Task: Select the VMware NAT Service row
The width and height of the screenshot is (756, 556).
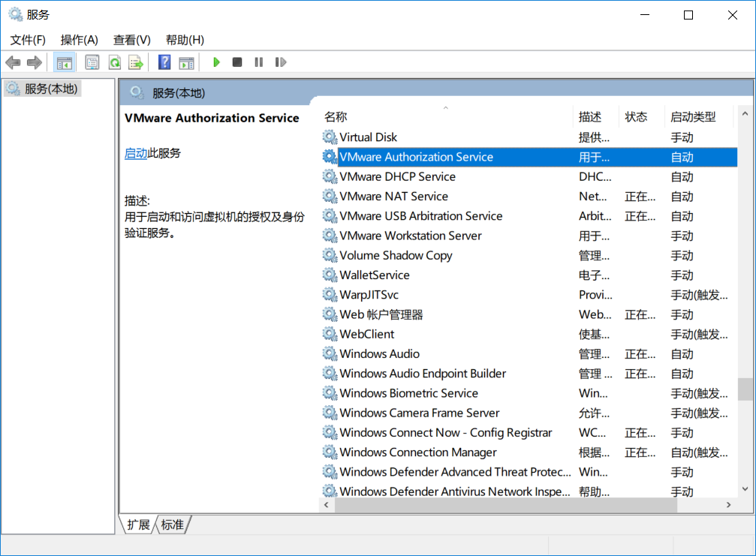Action: (529, 197)
